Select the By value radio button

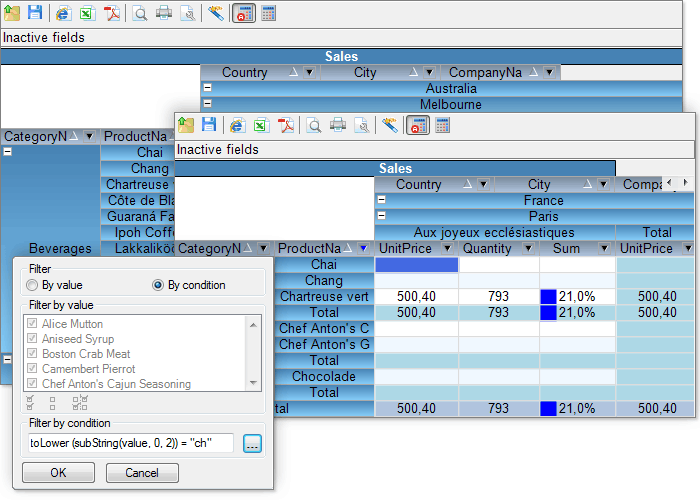click(x=32, y=285)
